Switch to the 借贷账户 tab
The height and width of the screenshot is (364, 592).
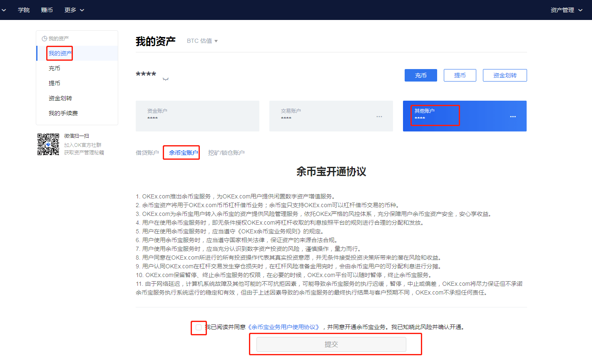coord(147,153)
